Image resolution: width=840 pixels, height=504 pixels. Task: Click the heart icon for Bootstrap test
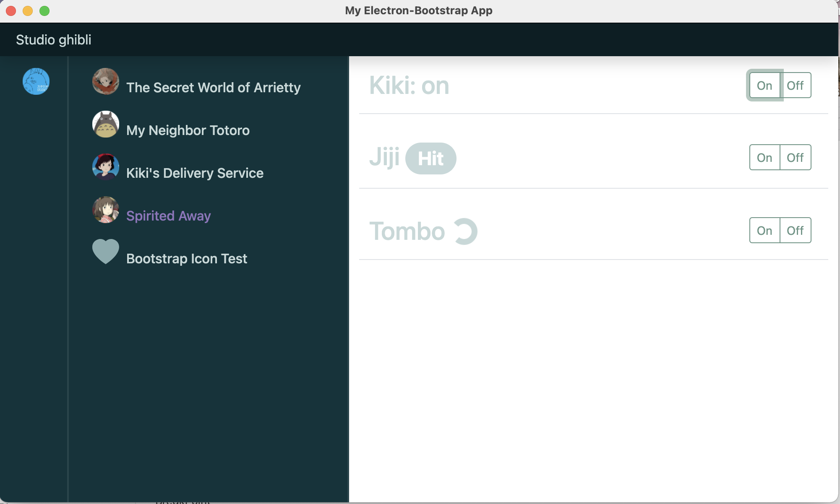coord(106,252)
